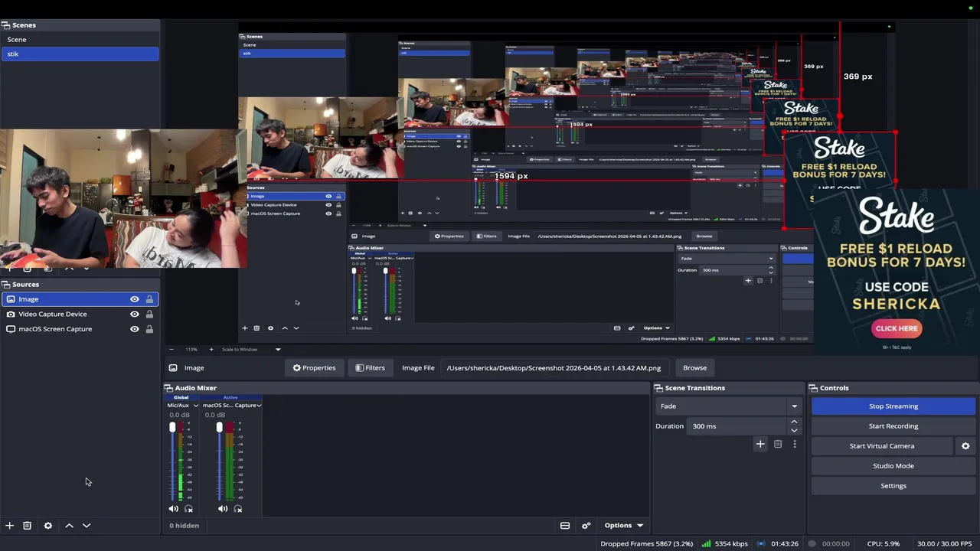Zoom in the preview with plus icon

coord(211,350)
